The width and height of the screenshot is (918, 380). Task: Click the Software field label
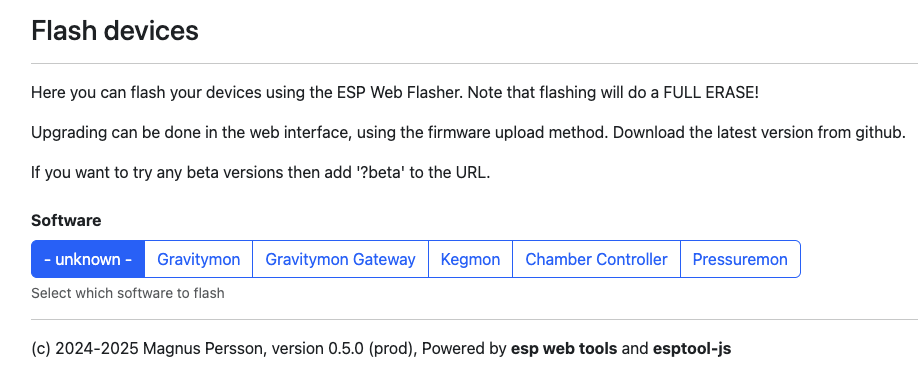[x=66, y=221]
